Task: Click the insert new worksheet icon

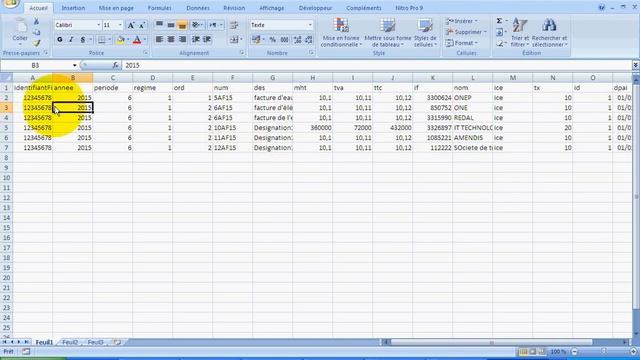Action: pos(118,342)
